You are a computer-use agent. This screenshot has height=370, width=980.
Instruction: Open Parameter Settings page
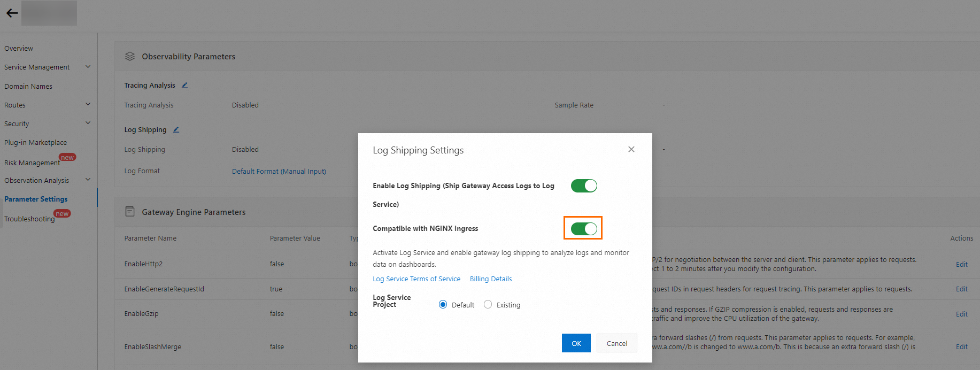pos(36,199)
